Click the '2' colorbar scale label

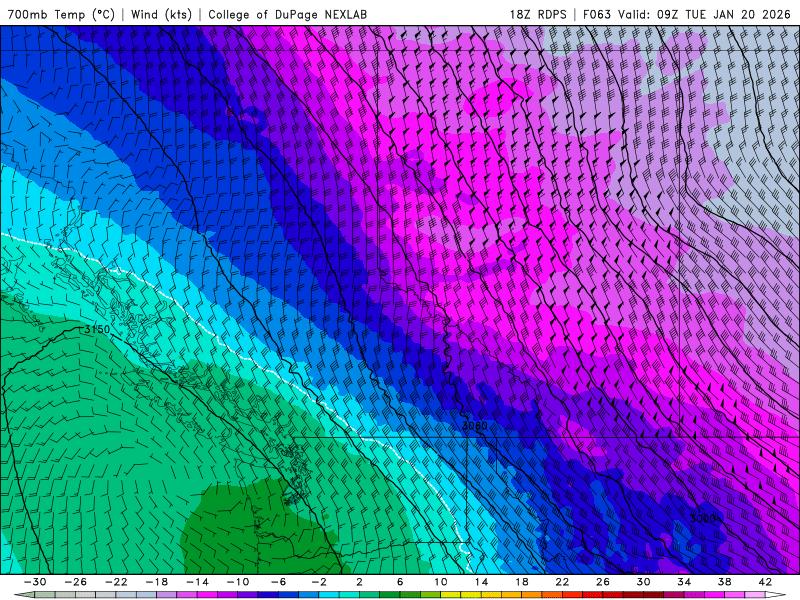(x=359, y=582)
